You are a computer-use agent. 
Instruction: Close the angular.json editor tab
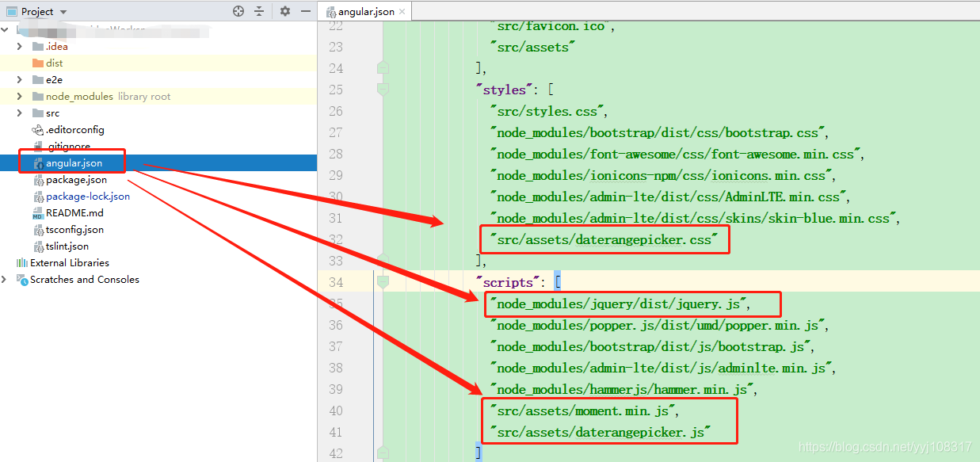[x=402, y=12]
